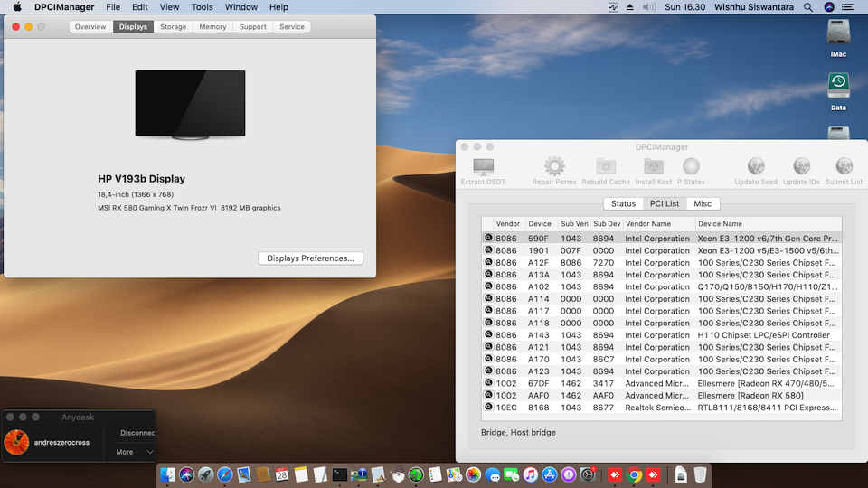Click magnifier icon on the 590F device row

pyautogui.click(x=488, y=239)
